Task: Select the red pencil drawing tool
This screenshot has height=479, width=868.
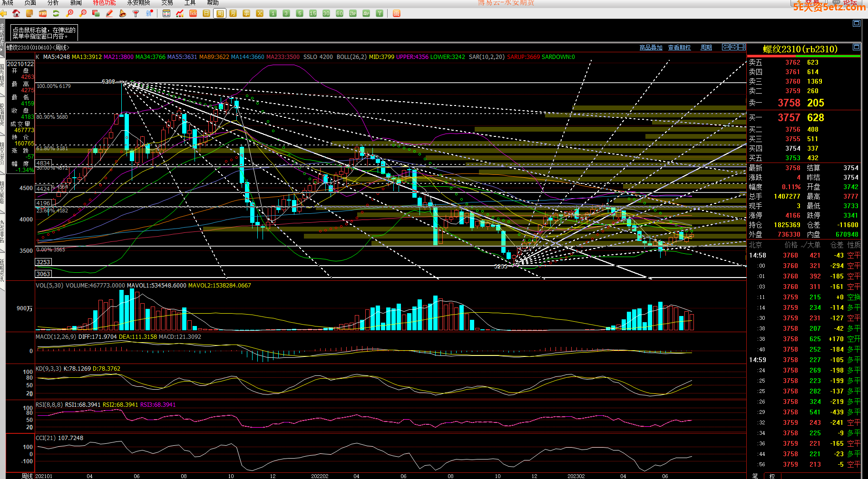Action: pyautogui.click(x=109, y=13)
